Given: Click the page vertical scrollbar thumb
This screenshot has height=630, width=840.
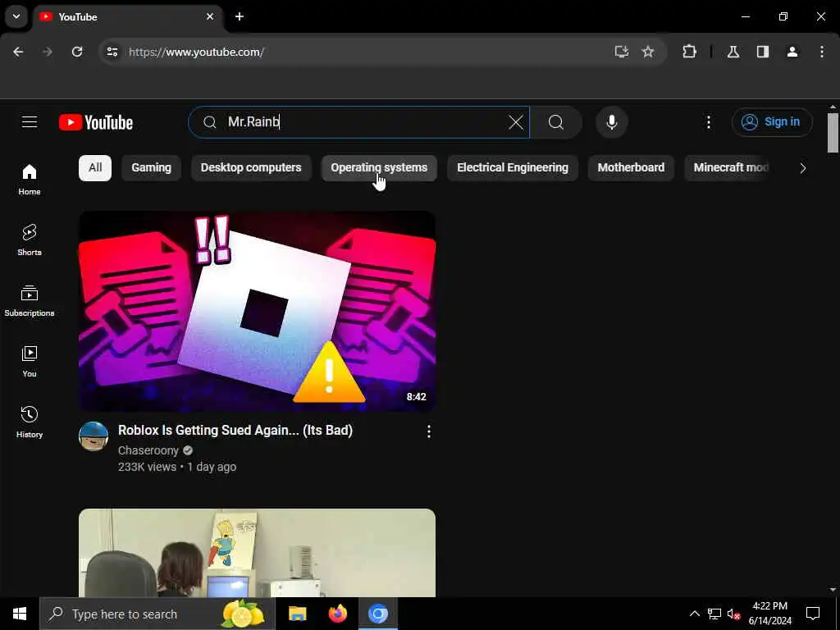Looking at the screenshot, I should point(833,132).
